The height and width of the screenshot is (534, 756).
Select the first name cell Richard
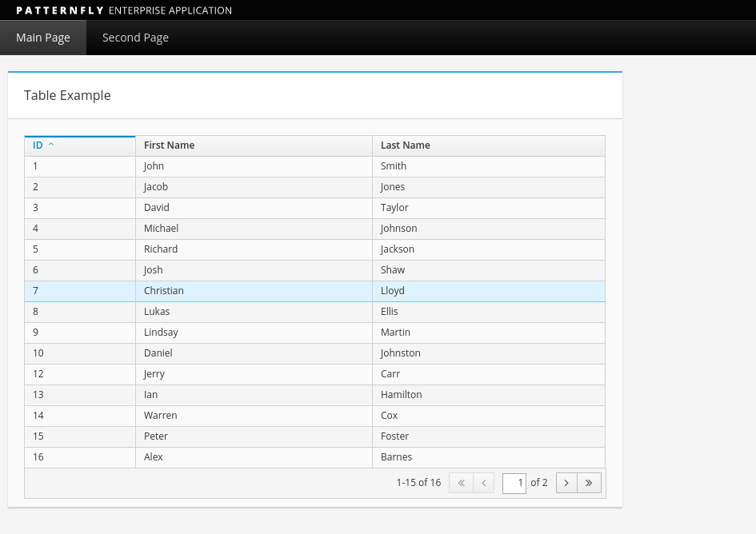coord(254,249)
